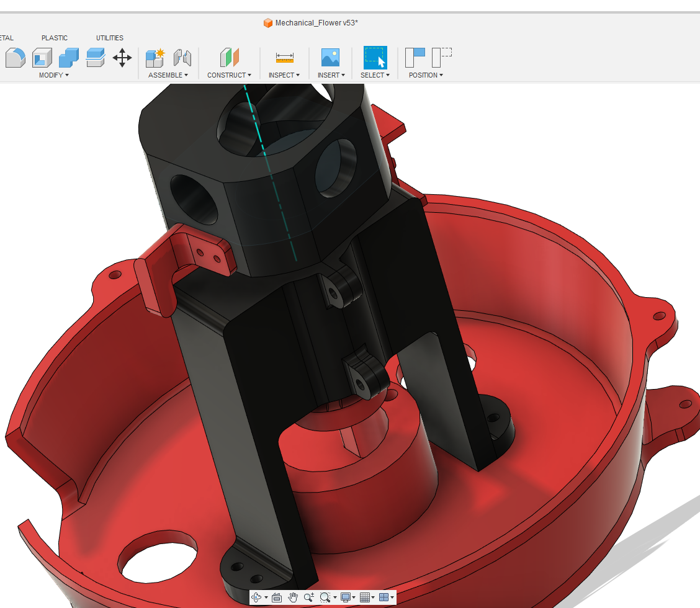Select the Measure ruler icon

click(x=284, y=58)
